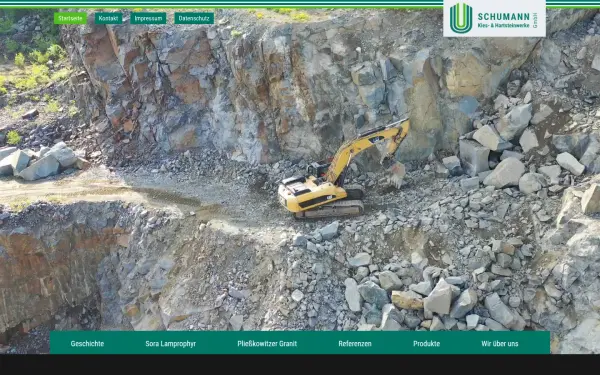
Task: Click the Schumann green U logo icon
Action: point(461,18)
